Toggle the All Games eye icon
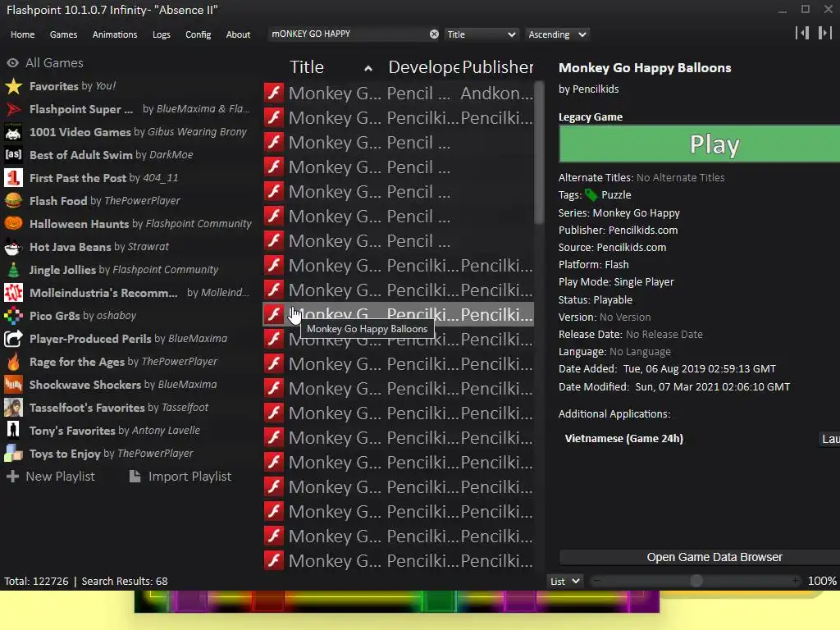This screenshot has width=840, height=630. coord(12,63)
